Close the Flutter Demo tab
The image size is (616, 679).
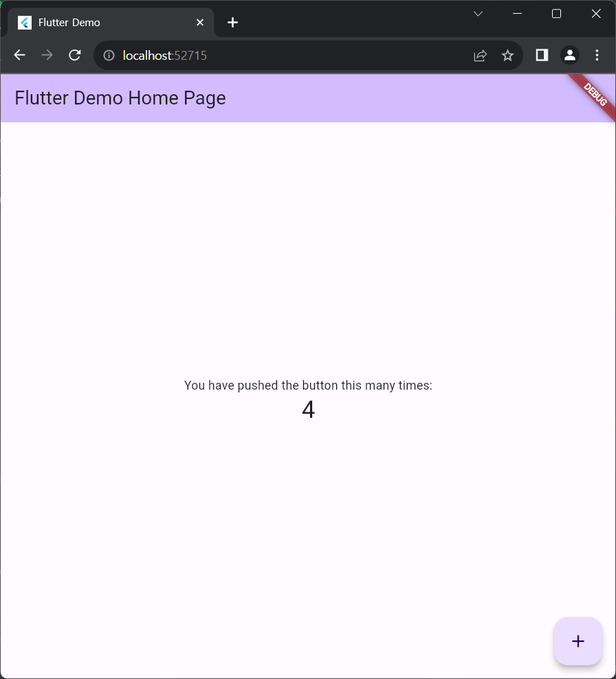199,23
